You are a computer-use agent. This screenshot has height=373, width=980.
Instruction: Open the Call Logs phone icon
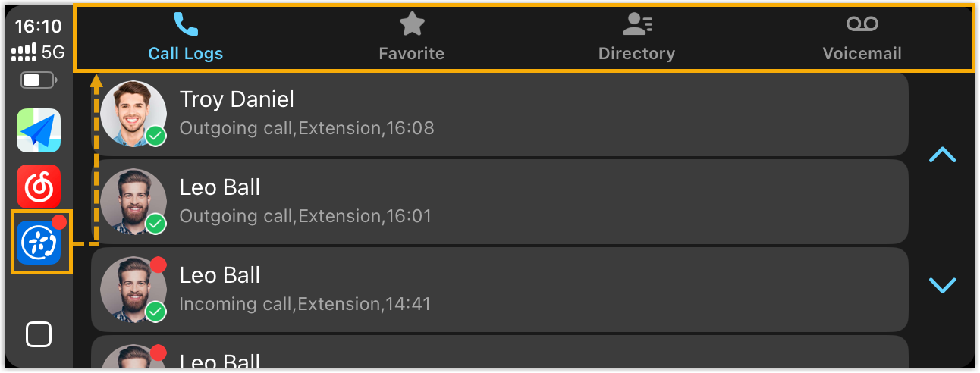[185, 24]
